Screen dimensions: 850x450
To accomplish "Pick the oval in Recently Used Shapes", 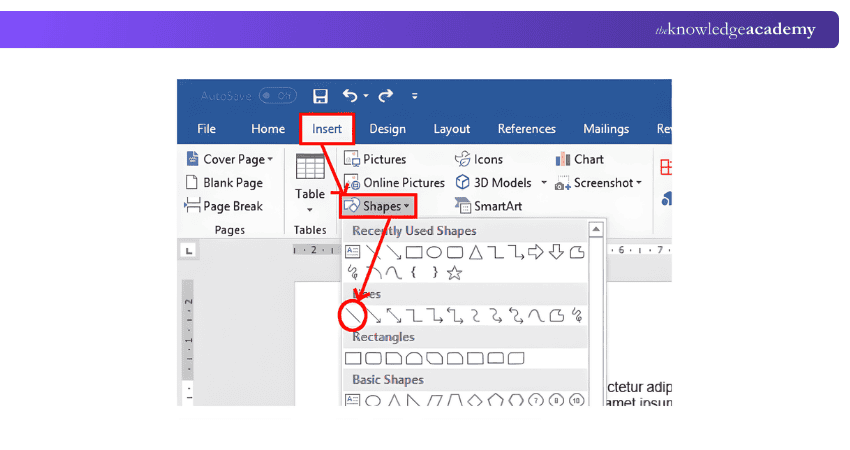I will (x=434, y=252).
